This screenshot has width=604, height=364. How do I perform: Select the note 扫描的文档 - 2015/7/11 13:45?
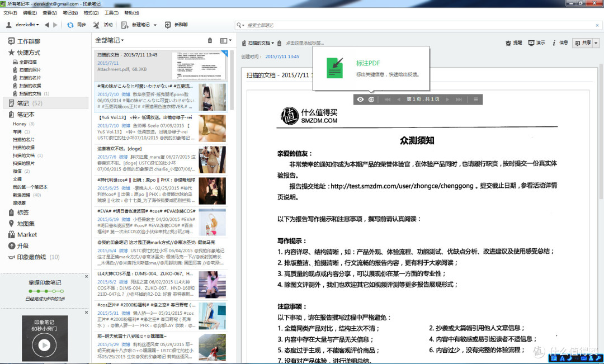point(161,65)
